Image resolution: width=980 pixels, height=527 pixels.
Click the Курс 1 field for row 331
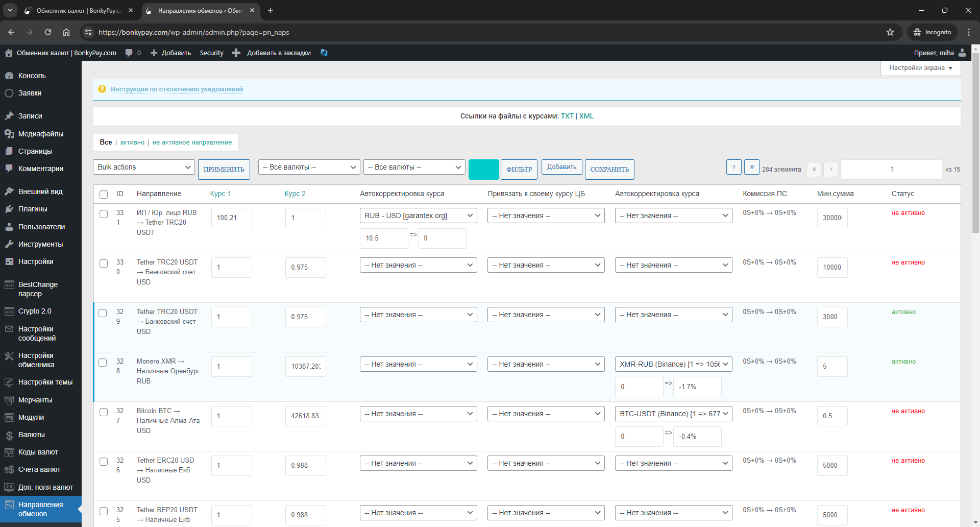pyautogui.click(x=231, y=218)
